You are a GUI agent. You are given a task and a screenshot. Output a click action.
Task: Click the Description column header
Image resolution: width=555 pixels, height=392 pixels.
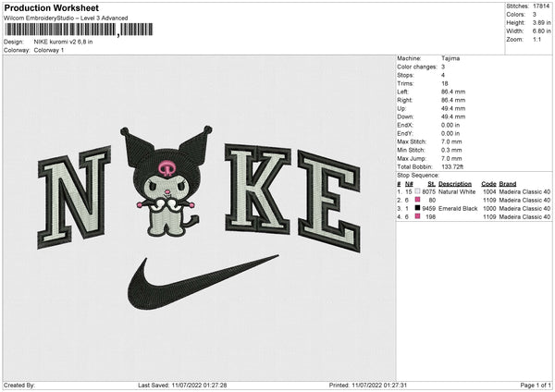point(455,184)
